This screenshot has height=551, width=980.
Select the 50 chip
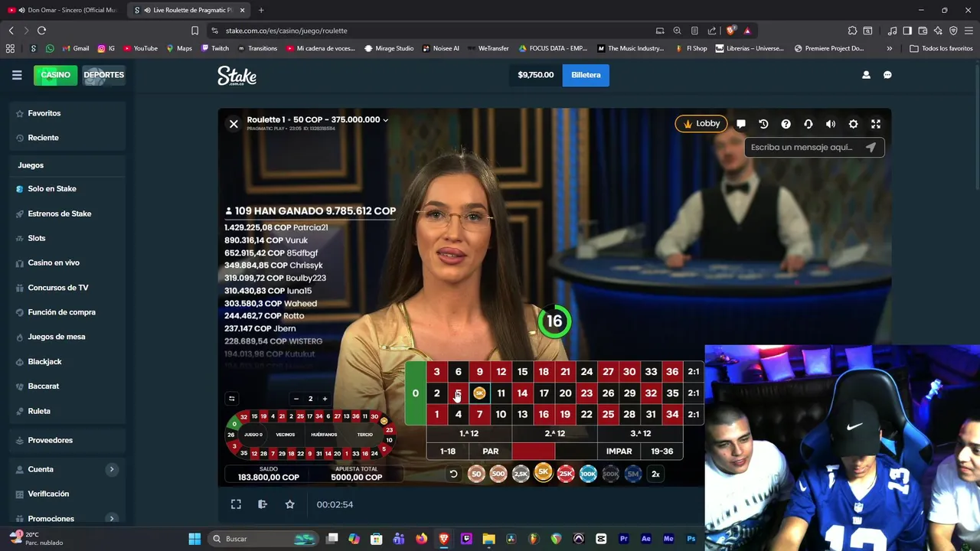476,474
